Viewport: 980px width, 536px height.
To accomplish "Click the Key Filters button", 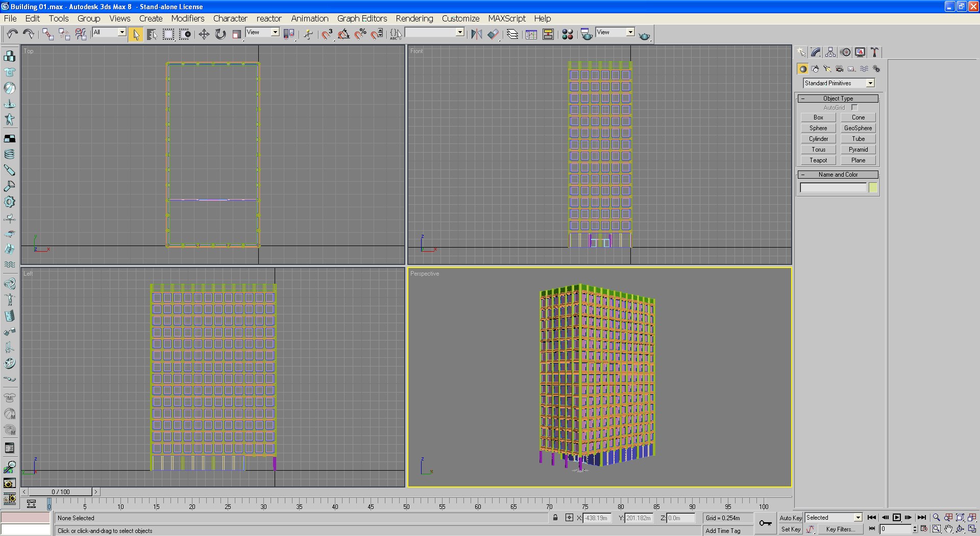I will [841, 529].
